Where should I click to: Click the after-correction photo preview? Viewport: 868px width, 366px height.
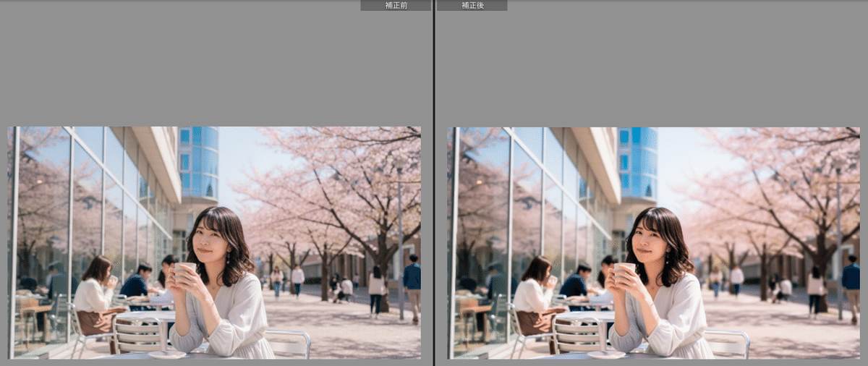point(653,243)
